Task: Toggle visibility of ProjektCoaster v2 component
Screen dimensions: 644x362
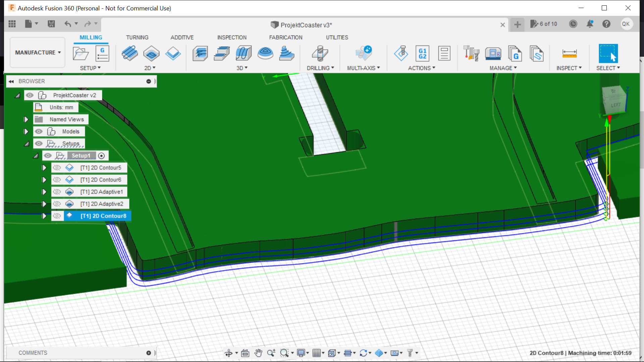Action: click(30, 95)
